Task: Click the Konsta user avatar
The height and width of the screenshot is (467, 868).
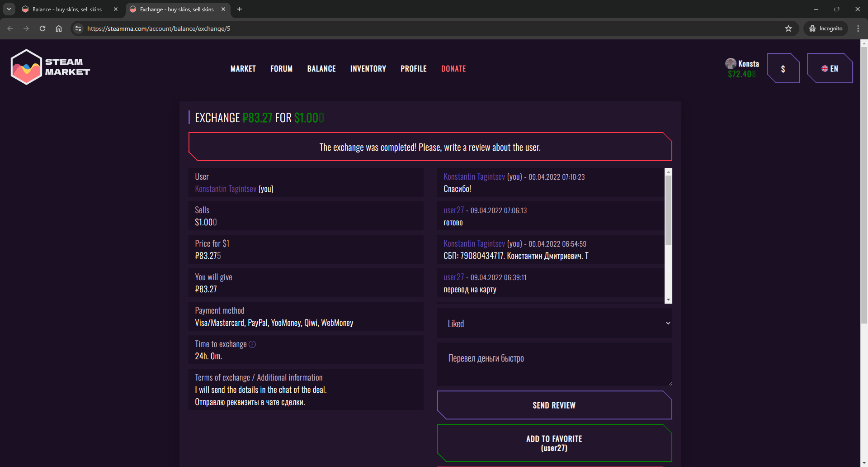Action: (x=731, y=63)
